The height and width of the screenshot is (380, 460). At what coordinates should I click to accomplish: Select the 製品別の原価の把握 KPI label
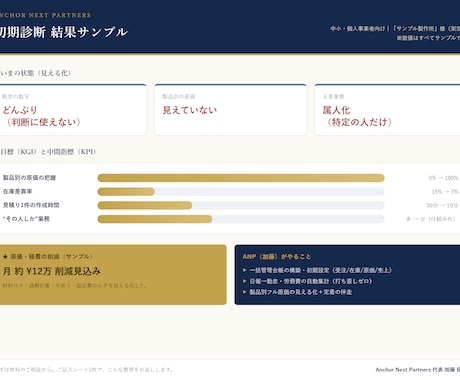pyautogui.click(x=29, y=178)
